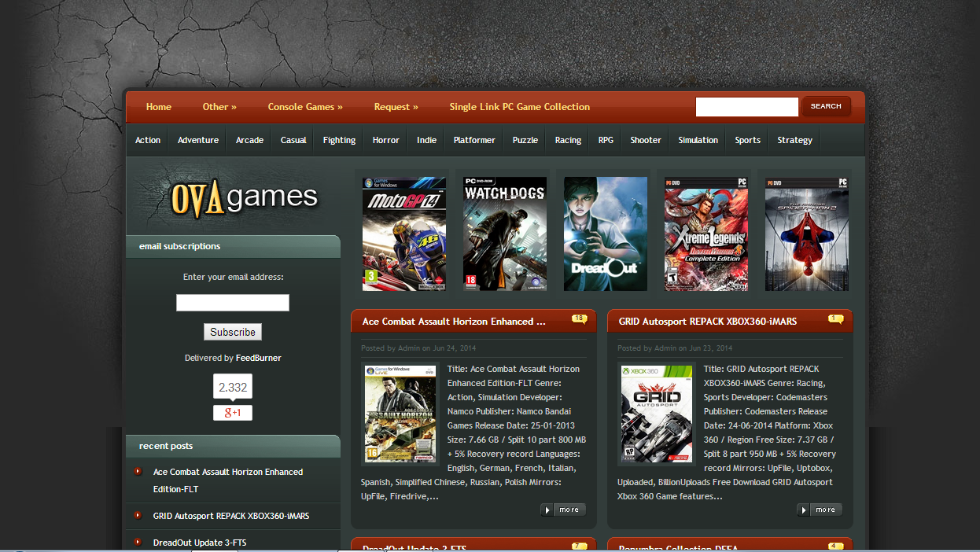The width and height of the screenshot is (980, 552).
Task: Focus the email address input field
Action: [233, 303]
